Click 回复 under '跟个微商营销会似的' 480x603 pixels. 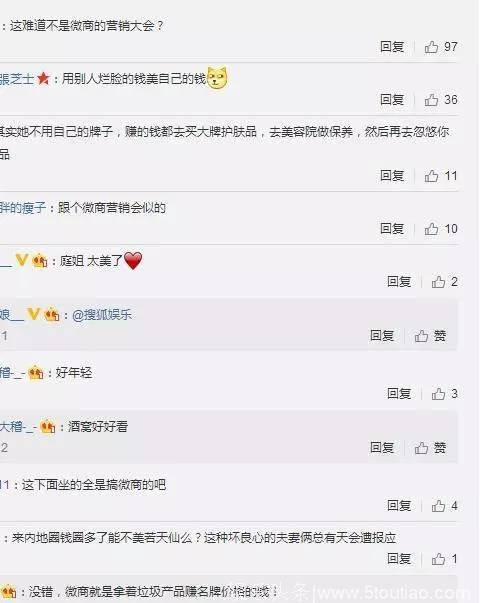tap(392, 229)
